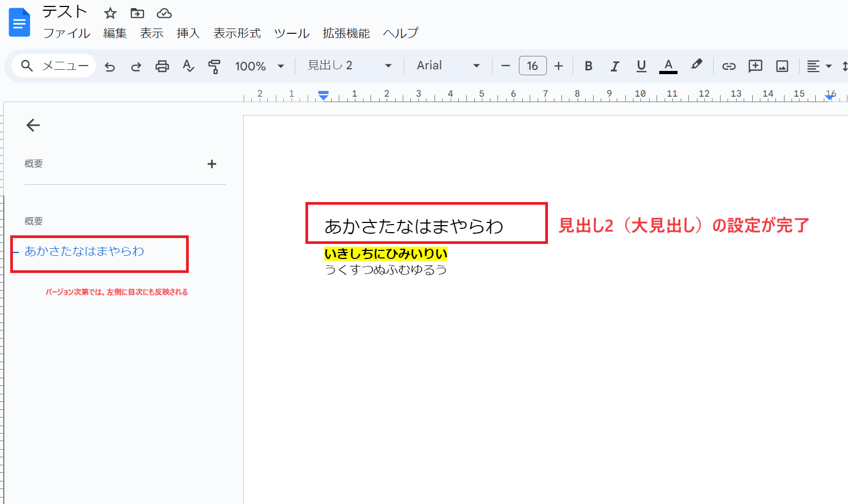
Task: Click the font size field showing 16
Action: pyautogui.click(x=532, y=66)
